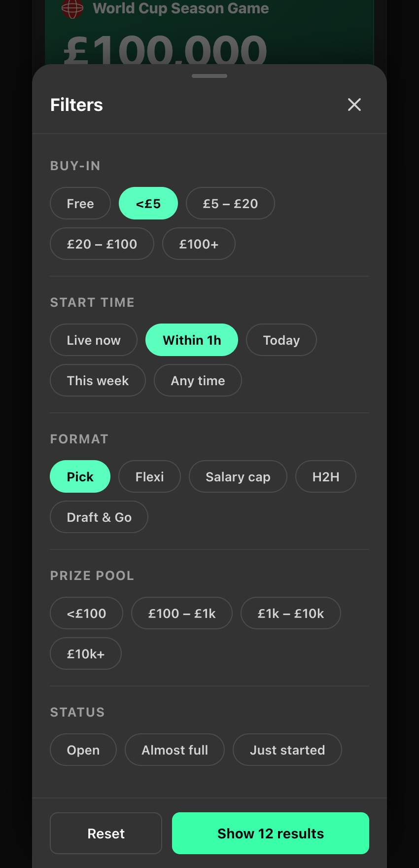Close the Filters sheet with X icon
Viewport: 419px width, 868px height.
click(354, 105)
